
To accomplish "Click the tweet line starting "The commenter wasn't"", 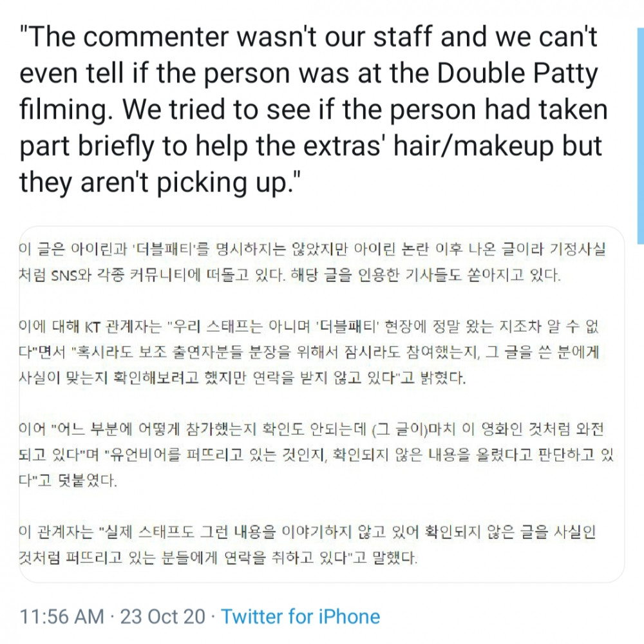I will 308,37.
